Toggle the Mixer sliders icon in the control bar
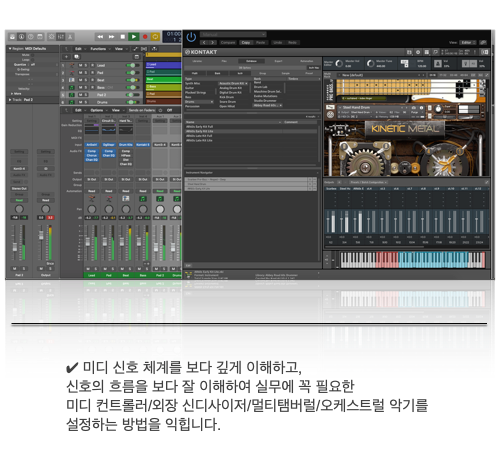The width and height of the screenshot is (500, 450). pyautogui.click(x=61, y=37)
